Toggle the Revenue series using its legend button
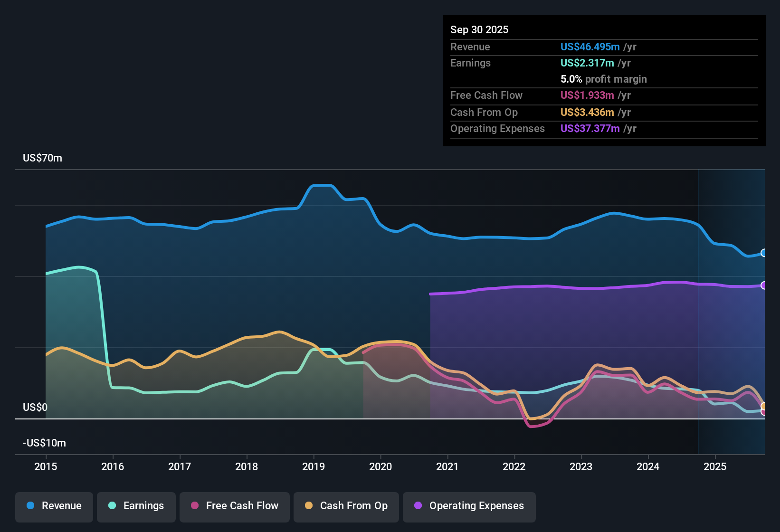Image resolution: width=780 pixels, height=532 pixels. tap(54, 506)
